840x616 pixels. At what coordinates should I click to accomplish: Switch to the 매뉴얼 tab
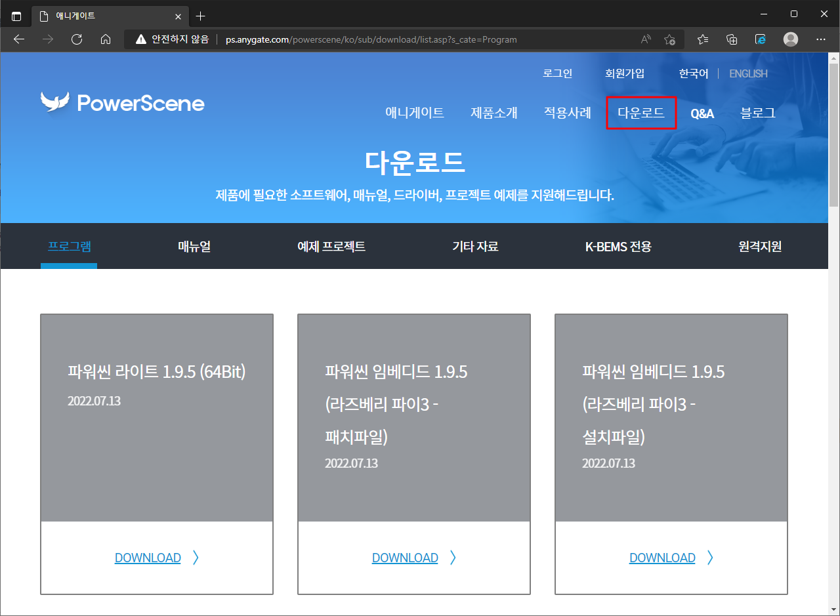pos(194,247)
